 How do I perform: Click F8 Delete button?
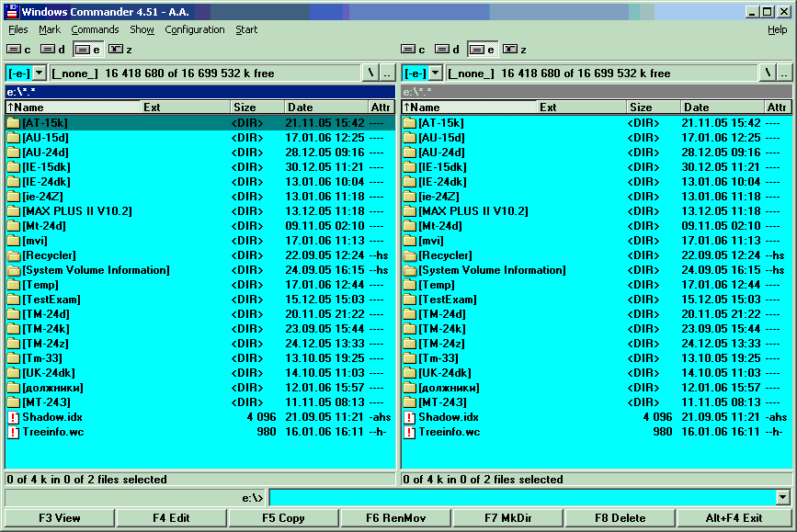click(x=621, y=518)
